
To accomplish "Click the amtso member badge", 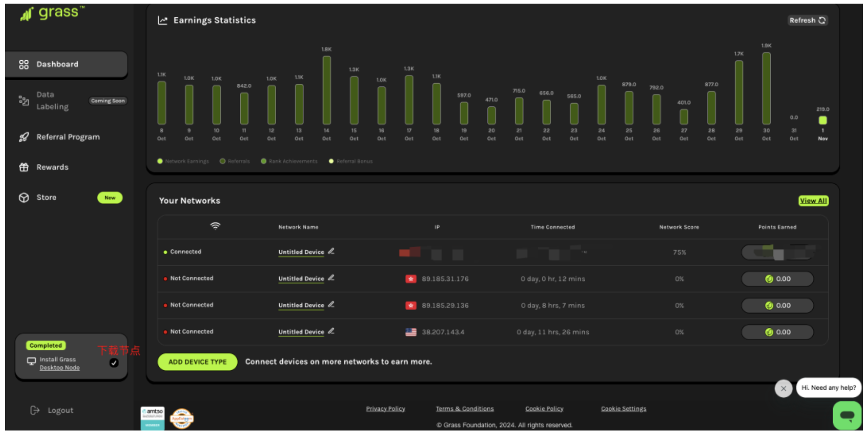I will coord(153,418).
